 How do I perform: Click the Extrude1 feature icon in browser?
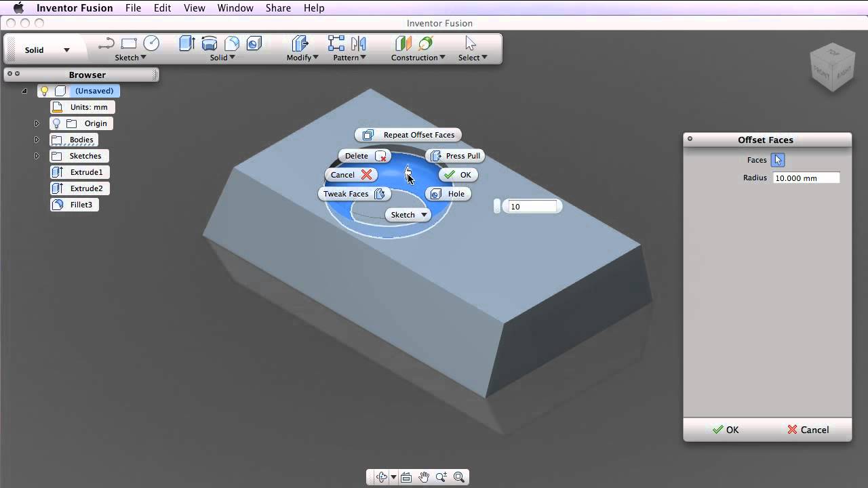58,172
